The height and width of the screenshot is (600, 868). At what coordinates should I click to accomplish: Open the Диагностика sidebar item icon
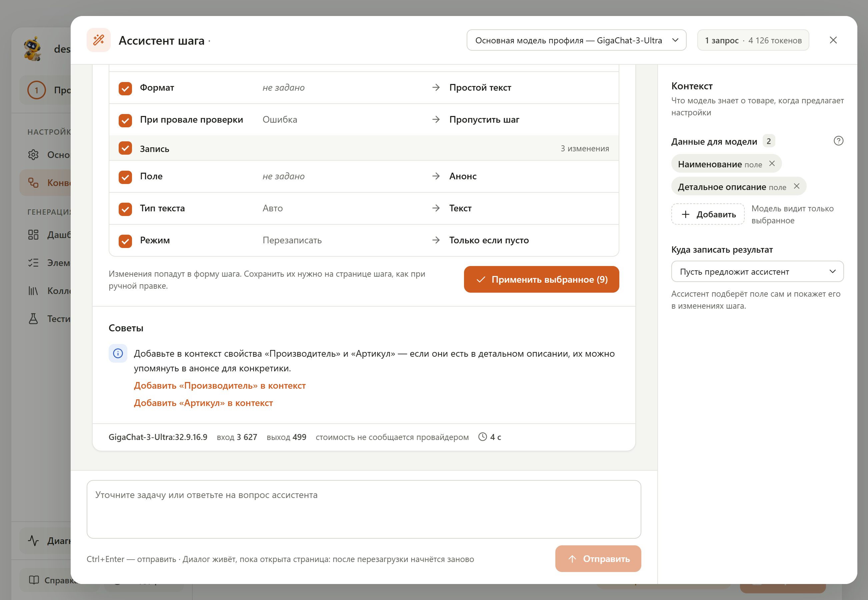(33, 541)
